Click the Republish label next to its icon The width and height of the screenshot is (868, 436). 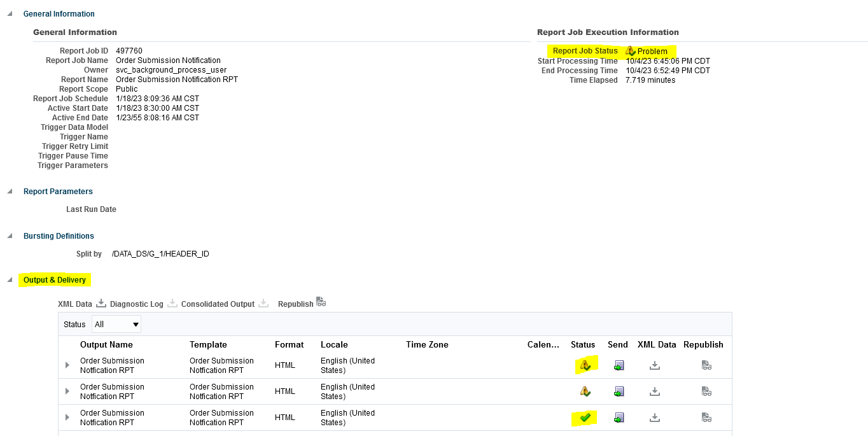[295, 304]
